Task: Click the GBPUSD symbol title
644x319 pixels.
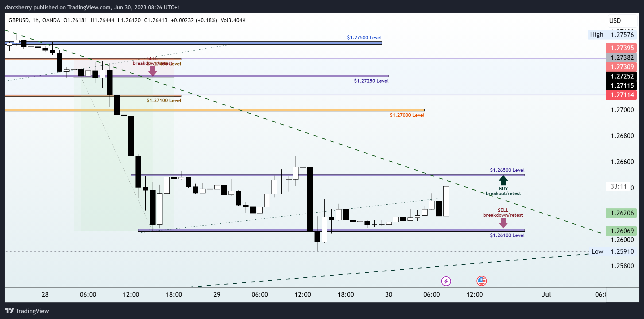Action: tap(19, 20)
